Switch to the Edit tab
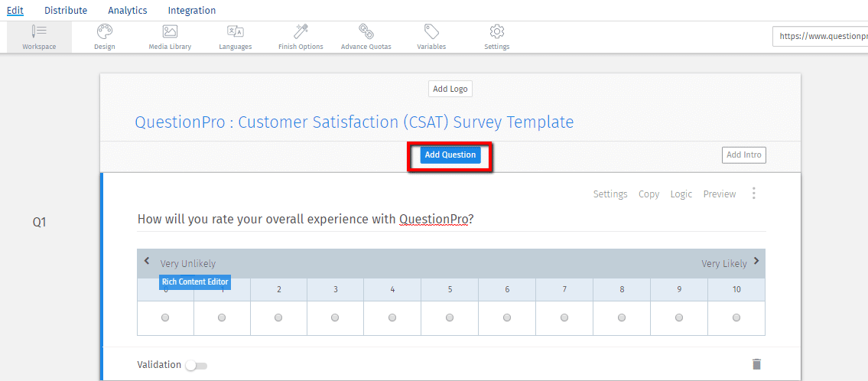This screenshot has height=381, width=868. 15,10
